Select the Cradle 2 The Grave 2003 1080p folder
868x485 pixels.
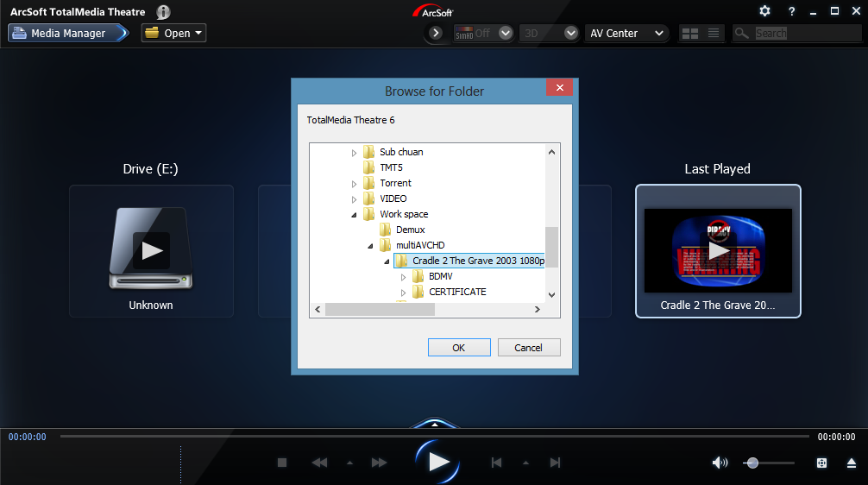tap(469, 261)
